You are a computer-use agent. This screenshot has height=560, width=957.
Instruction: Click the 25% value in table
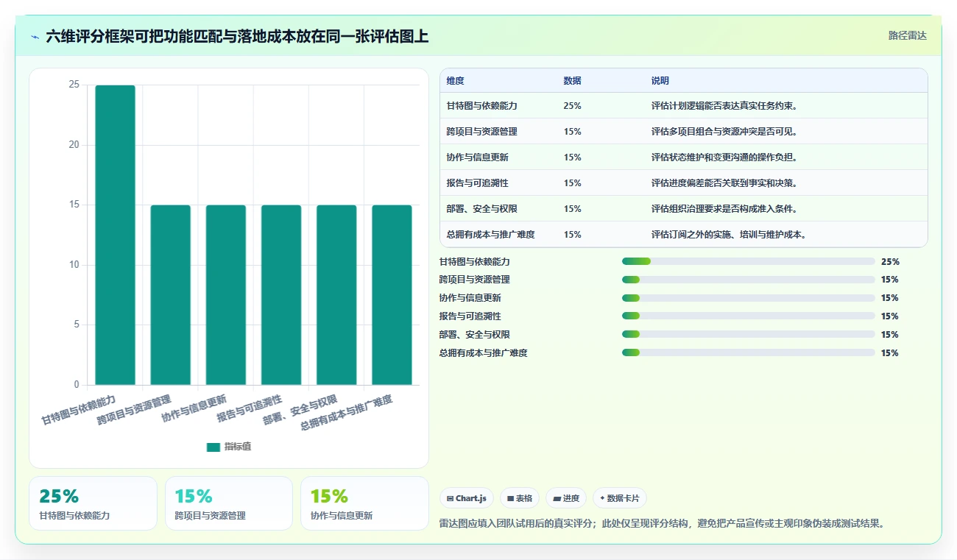tap(572, 106)
